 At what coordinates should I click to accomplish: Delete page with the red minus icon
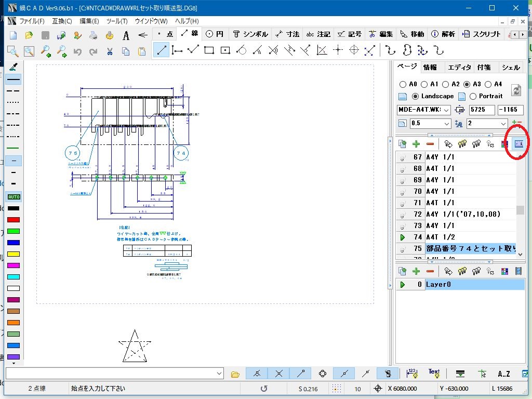(x=430, y=144)
